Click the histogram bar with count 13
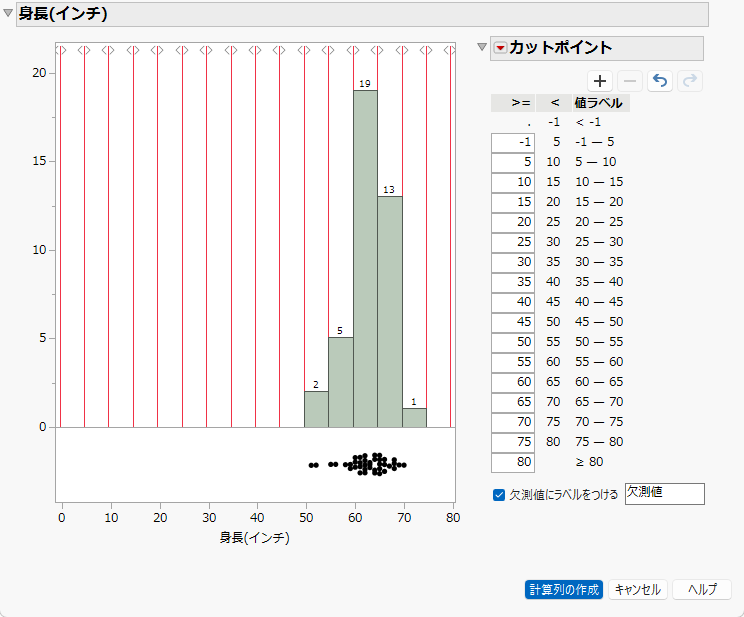 390,312
